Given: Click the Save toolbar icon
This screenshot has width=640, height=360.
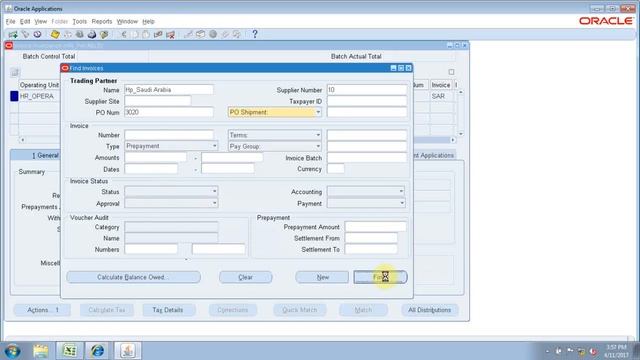Looking at the screenshot, I should (x=55, y=35).
